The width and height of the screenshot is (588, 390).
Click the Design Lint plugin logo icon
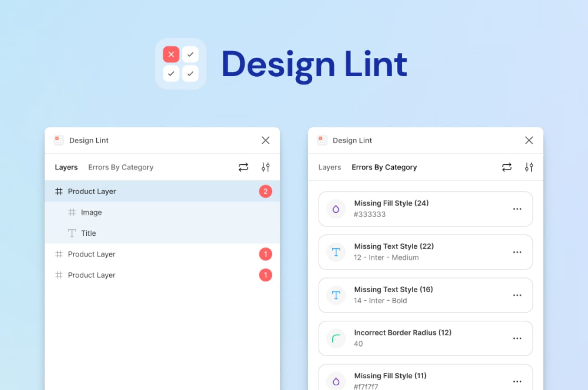(59, 140)
